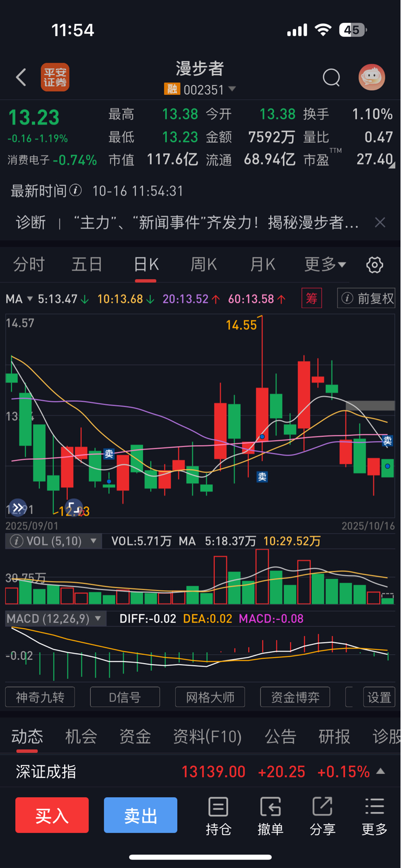Tap the orange 融 margin badge
Image resolution: width=401 pixels, height=868 pixels.
172,89
